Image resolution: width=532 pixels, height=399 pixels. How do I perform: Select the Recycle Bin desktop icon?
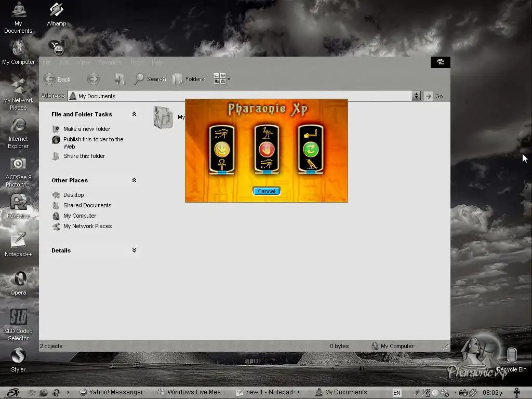point(511,360)
